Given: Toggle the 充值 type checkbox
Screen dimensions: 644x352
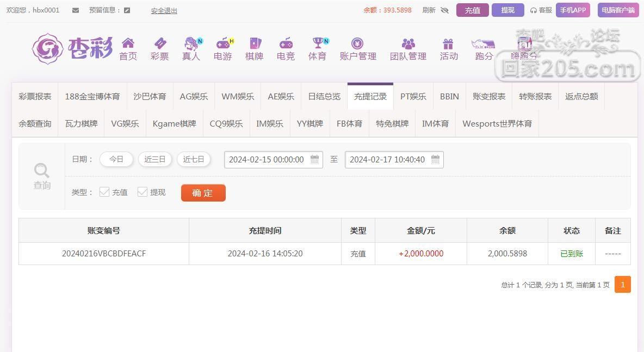Looking at the screenshot, I should pos(104,192).
